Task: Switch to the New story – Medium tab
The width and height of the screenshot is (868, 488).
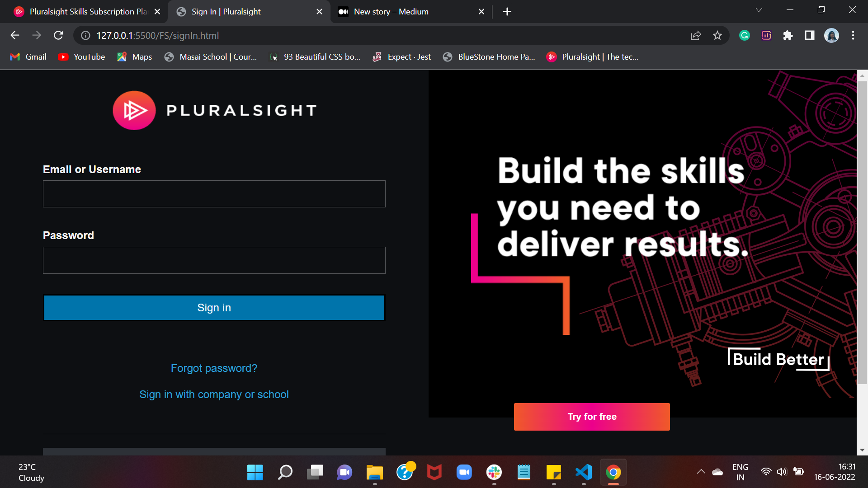Action: [x=391, y=11]
